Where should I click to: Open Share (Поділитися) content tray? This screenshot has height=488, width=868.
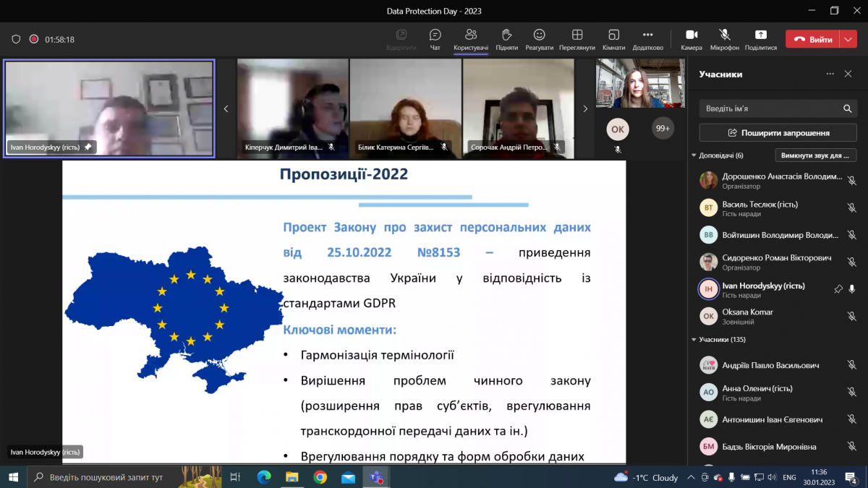[x=761, y=39]
